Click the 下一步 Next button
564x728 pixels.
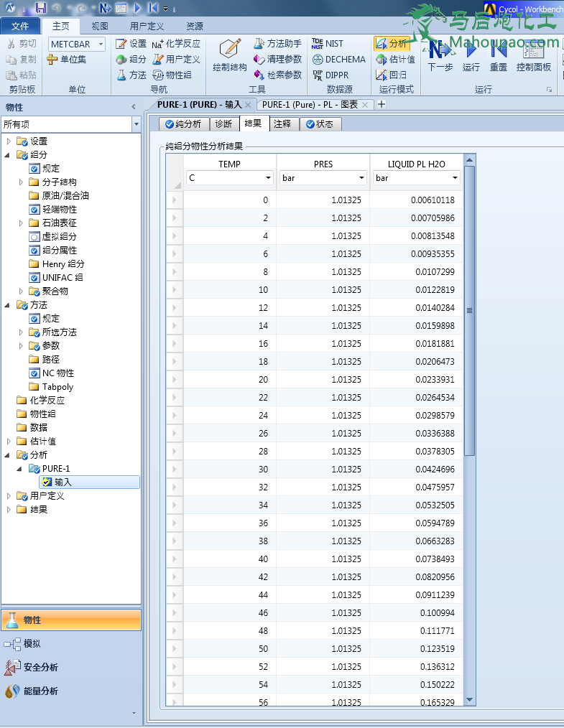pos(440,55)
